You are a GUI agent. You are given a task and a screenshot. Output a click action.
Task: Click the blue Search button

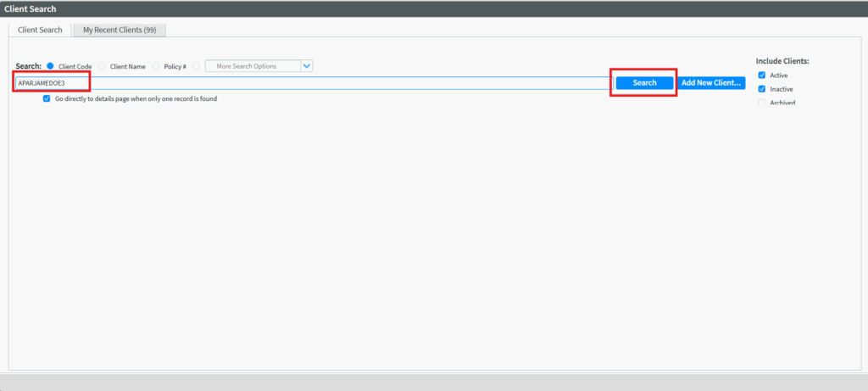point(644,82)
